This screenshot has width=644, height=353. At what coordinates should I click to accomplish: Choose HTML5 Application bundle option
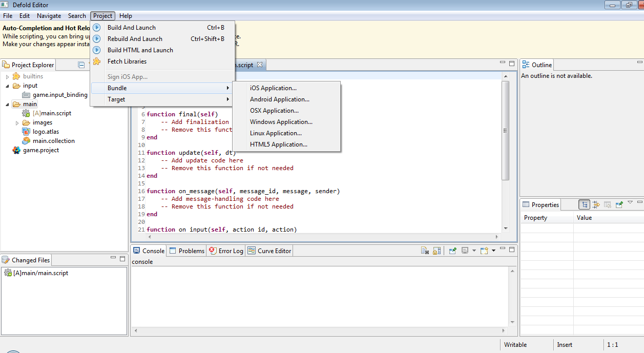pyautogui.click(x=286, y=144)
